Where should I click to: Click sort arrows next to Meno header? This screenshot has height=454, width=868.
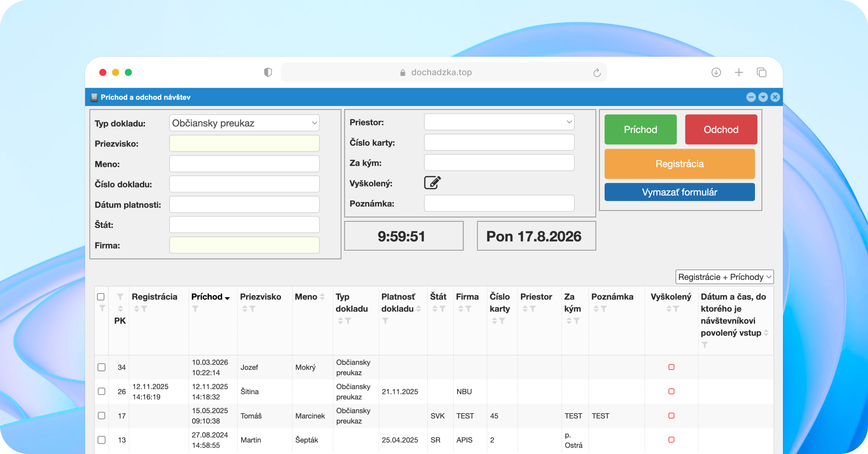[x=322, y=297]
